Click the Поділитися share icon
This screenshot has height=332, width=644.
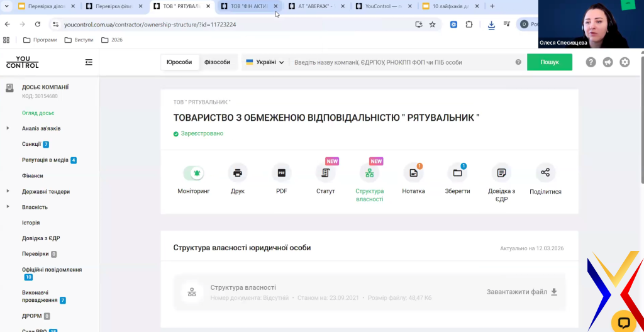(x=545, y=173)
